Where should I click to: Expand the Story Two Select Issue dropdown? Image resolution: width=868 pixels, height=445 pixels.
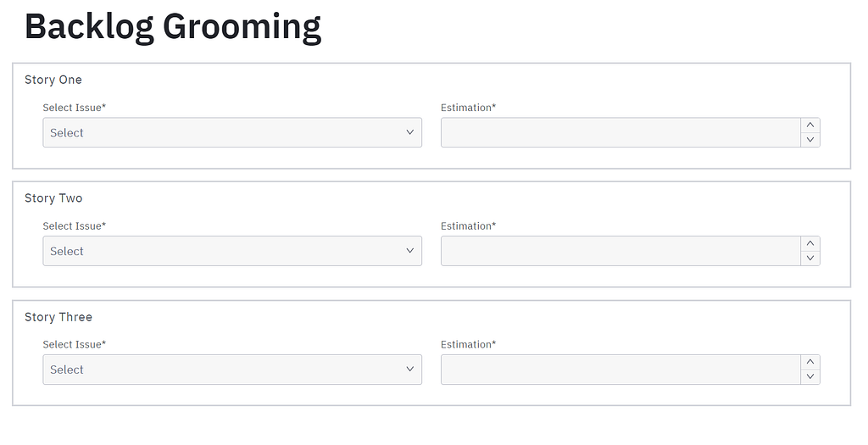point(232,251)
